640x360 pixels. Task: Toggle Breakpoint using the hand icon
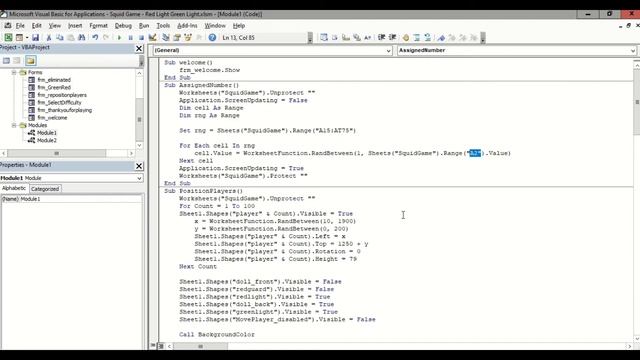[406, 38]
